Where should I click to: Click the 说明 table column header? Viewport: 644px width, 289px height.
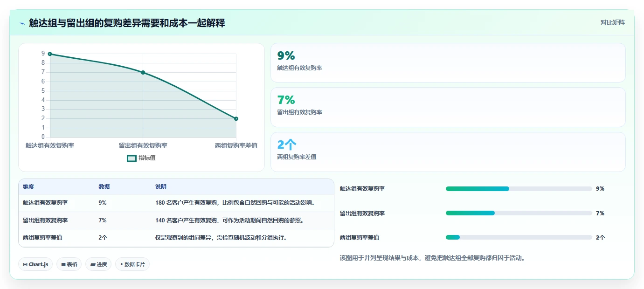coord(161,187)
